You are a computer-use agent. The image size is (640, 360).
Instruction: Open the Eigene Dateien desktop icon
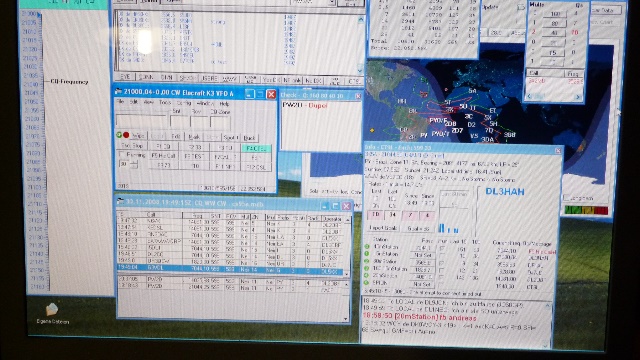point(52,313)
